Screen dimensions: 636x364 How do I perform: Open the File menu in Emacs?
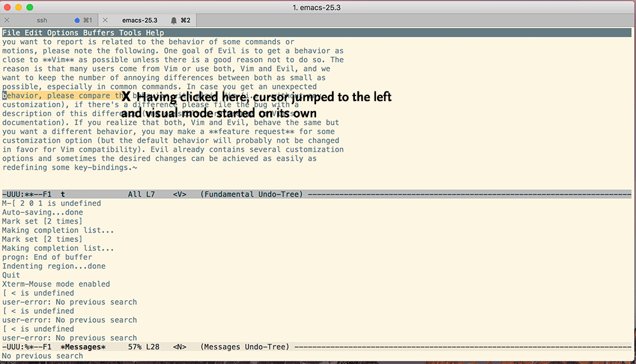tap(11, 33)
